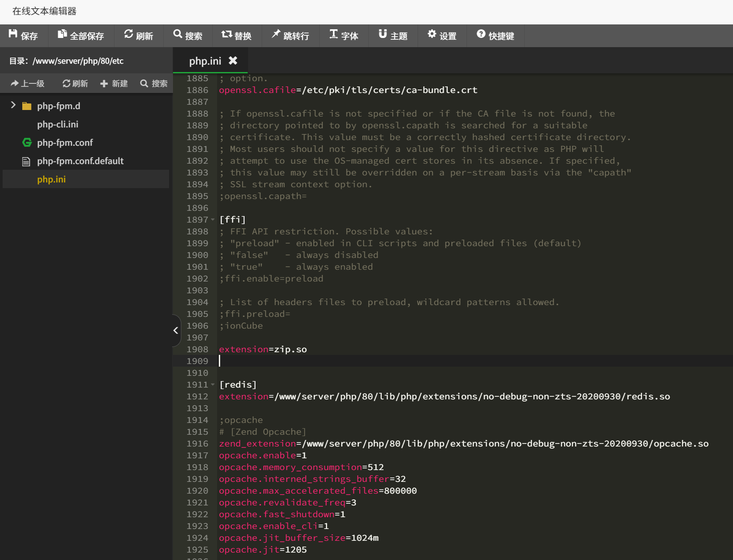Screen dimensions: 733x560
Task: Click the zend_extension opcache.so line
Action: [x=464, y=443]
